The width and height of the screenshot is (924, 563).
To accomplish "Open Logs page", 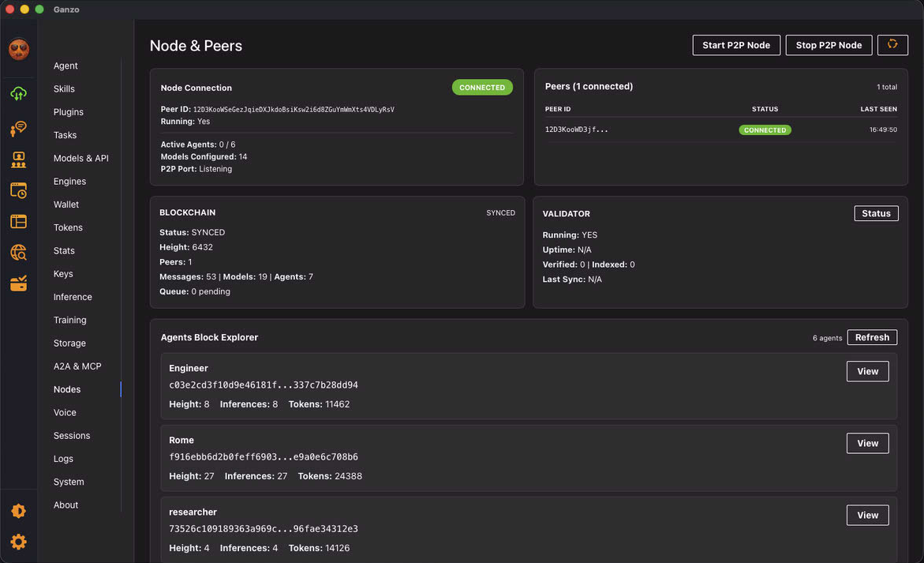I will [x=63, y=459].
